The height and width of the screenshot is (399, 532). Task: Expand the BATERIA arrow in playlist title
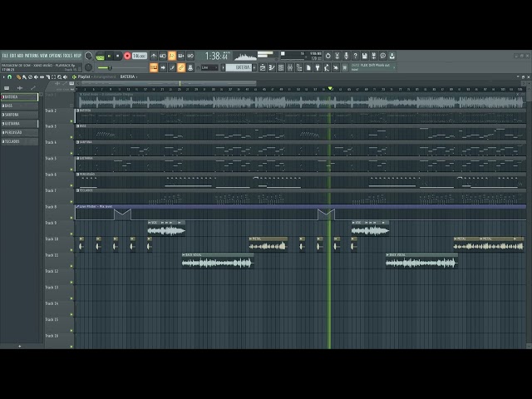click(136, 77)
